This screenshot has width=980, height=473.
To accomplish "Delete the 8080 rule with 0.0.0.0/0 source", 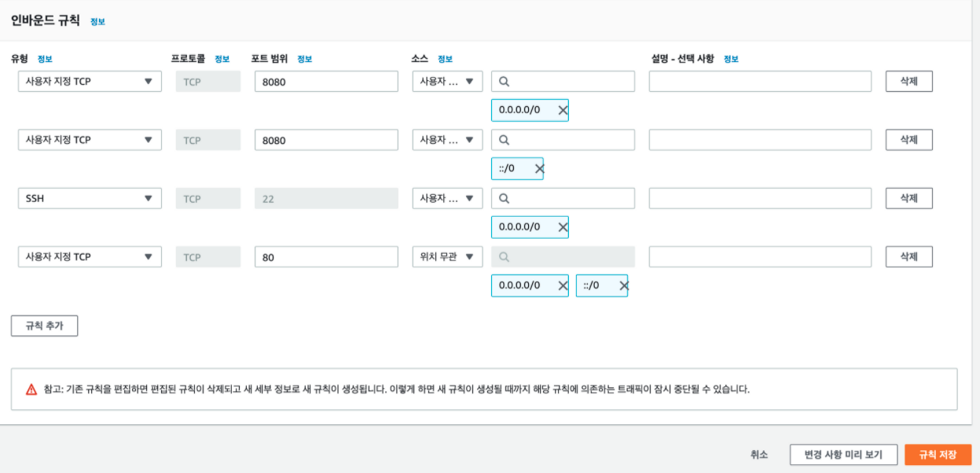I will coord(909,81).
